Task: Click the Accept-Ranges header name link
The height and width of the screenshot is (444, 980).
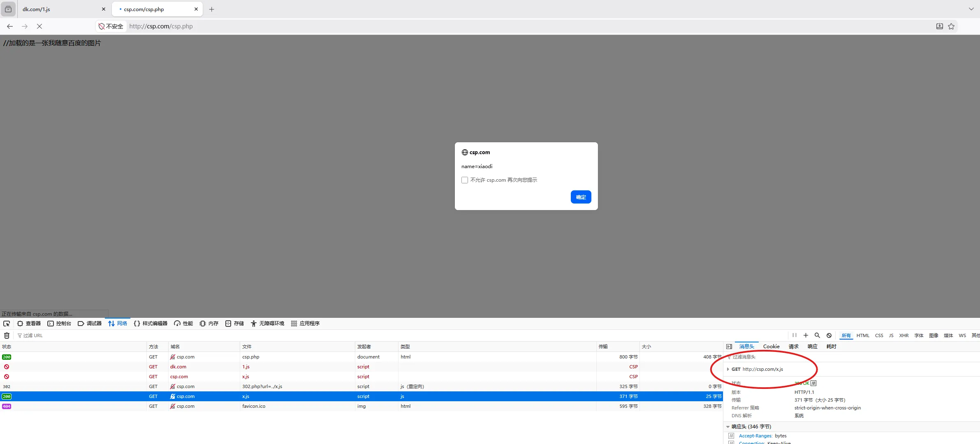Action: coord(755,436)
